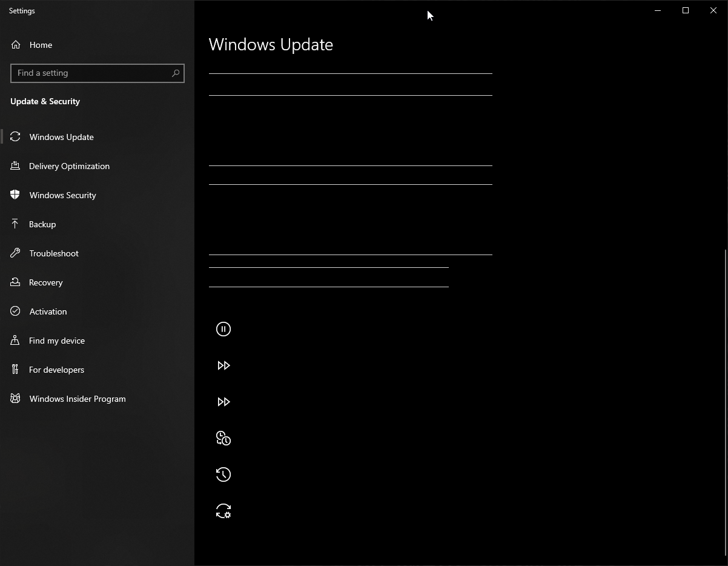Open Windows Insider Program via its icon
Viewport: 728px width, 566px height.
[15, 399]
